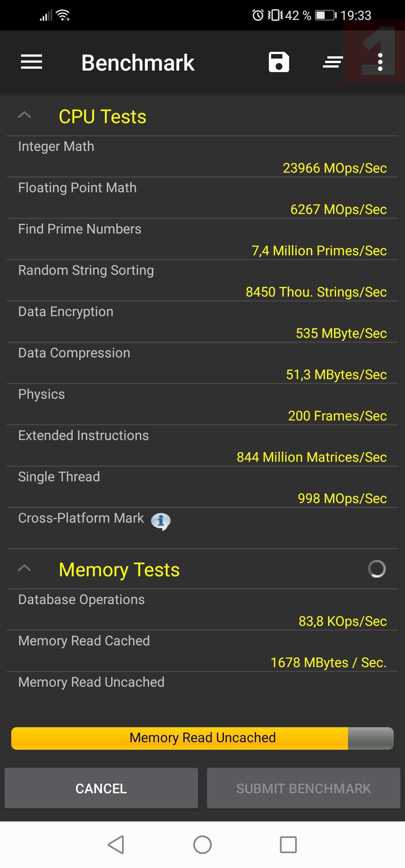405x868 pixels.
Task: Tap the Memory Read Uncached progress bar
Action: click(x=202, y=738)
